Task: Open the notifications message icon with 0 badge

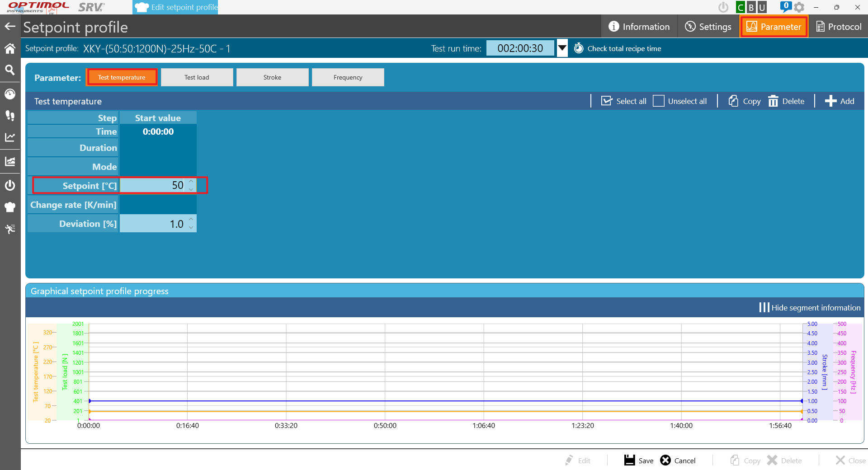Action: pos(786,7)
